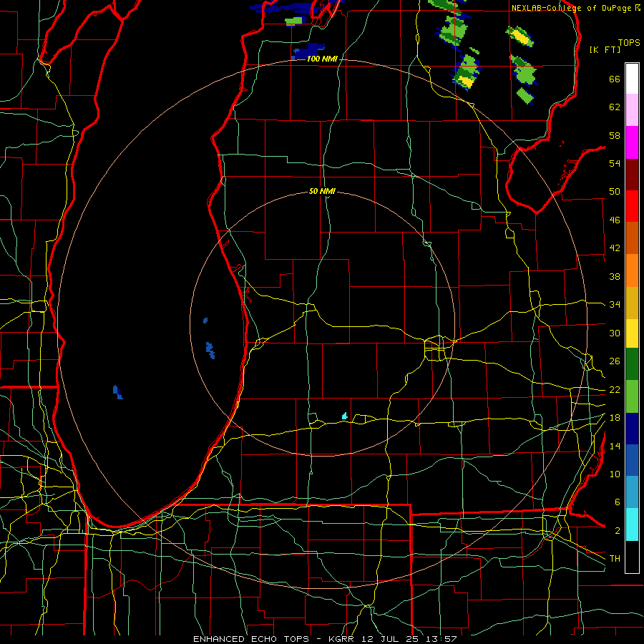Click the 100 NMI range ring label
644x644 pixels.
(x=322, y=59)
